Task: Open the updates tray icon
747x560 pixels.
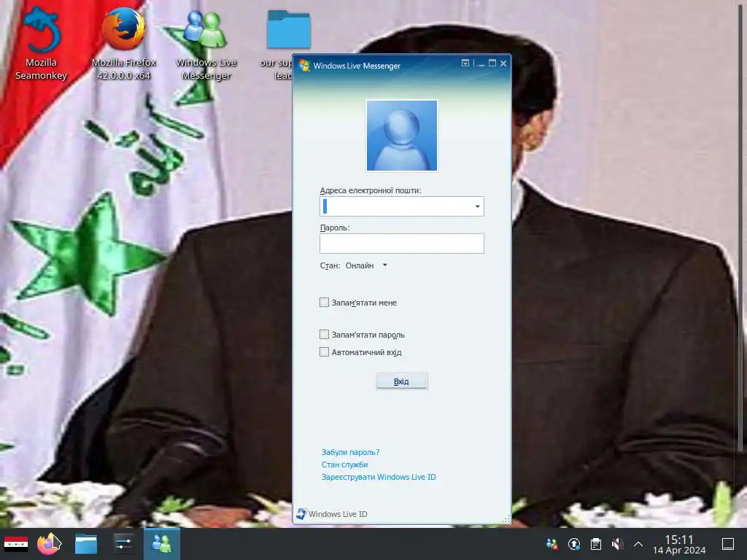Action: click(574, 544)
